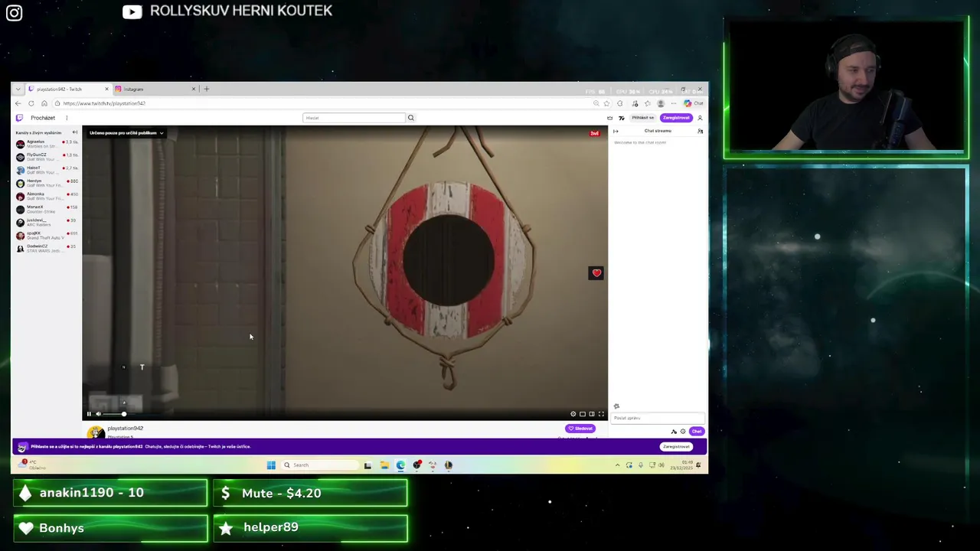Open the GodwinCZ channel in the sidebar
This screenshot has width=980, height=551.
pyautogui.click(x=47, y=248)
